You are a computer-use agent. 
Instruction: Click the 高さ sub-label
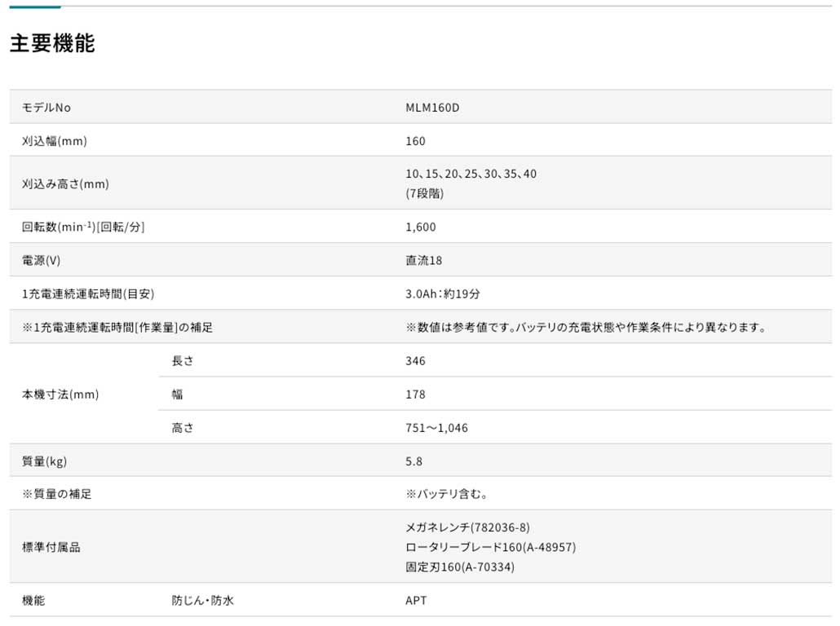[x=183, y=428]
